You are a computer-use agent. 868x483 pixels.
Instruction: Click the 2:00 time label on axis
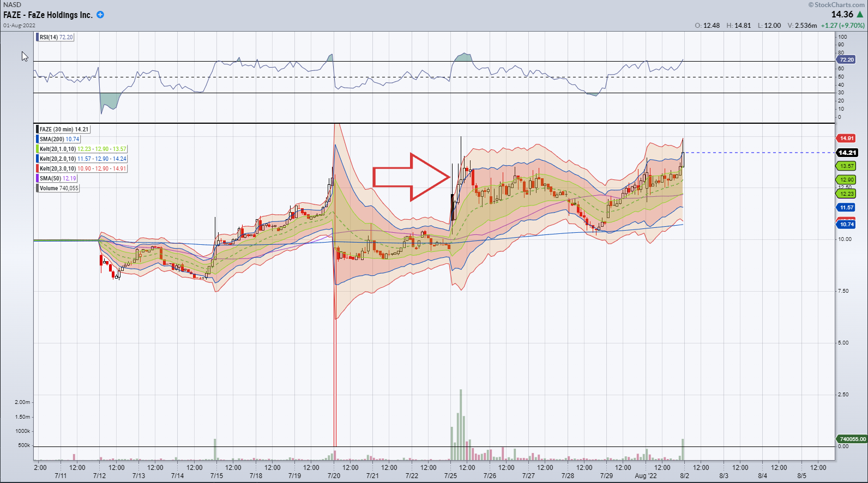pyautogui.click(x=40, y=467)
